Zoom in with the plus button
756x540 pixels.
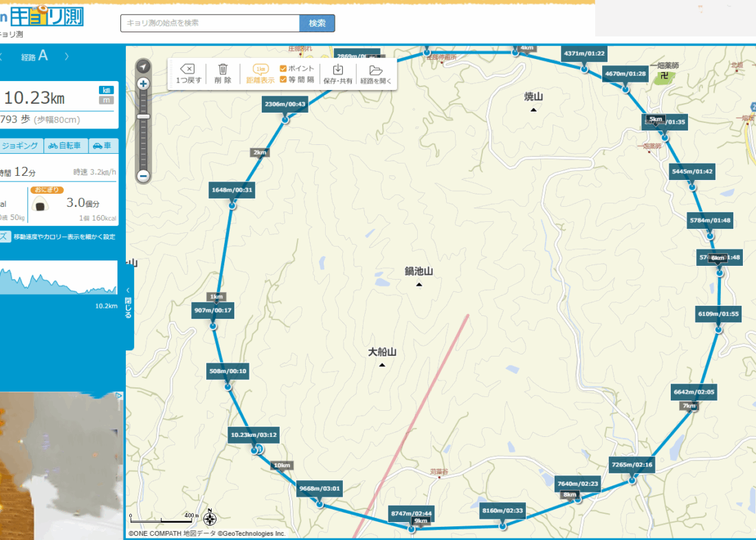[143, 84]
